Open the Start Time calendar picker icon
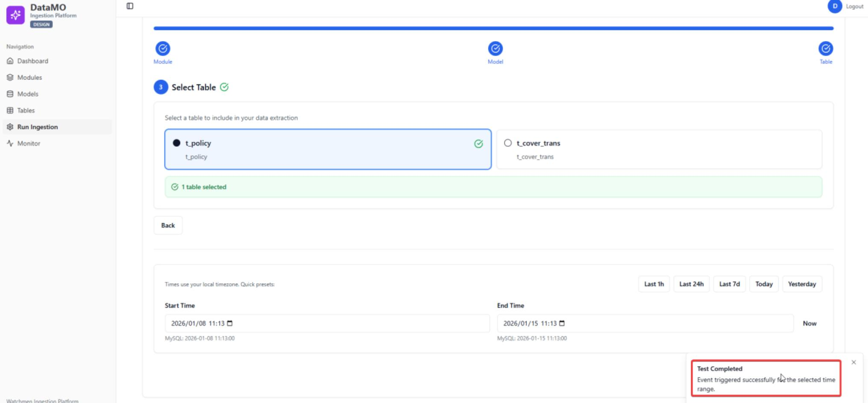This screenshot has height=403, width=868. coord(230,324)
